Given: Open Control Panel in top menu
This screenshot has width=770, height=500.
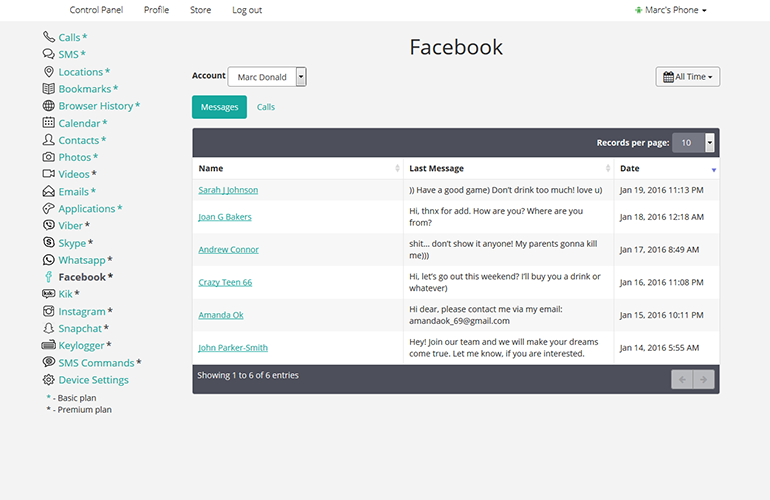Looking at the screenshot, I should 96,10.
